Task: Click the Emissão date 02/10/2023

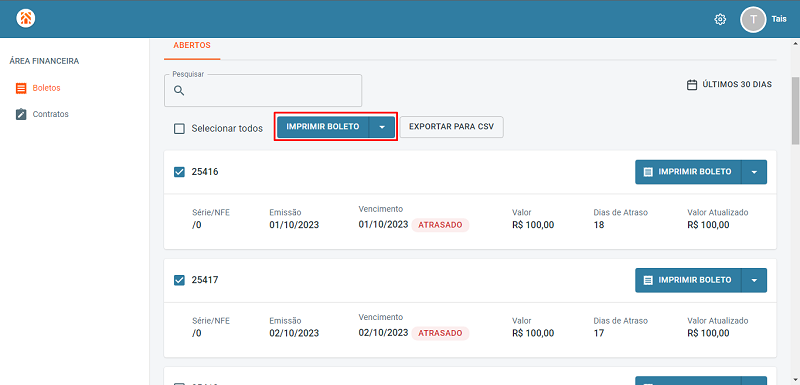Action: point(294,333)
